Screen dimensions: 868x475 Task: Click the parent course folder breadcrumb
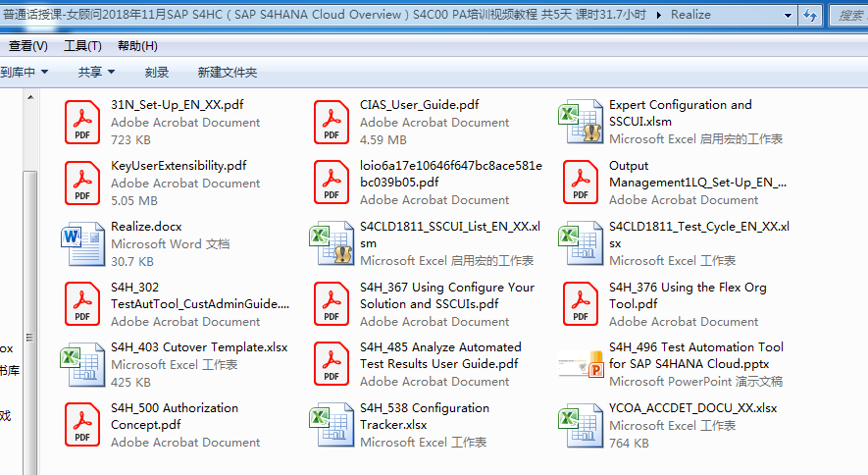[325, 15]
